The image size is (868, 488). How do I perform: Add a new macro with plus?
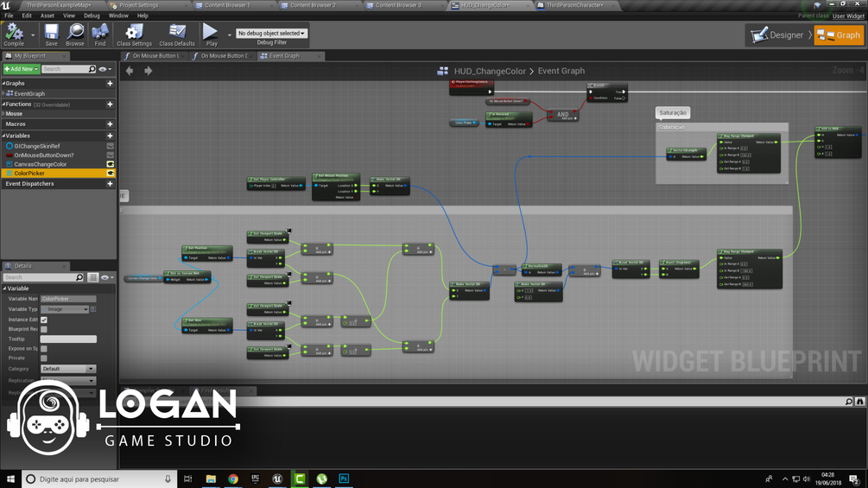pyautogui.click(x=110, y=124)
